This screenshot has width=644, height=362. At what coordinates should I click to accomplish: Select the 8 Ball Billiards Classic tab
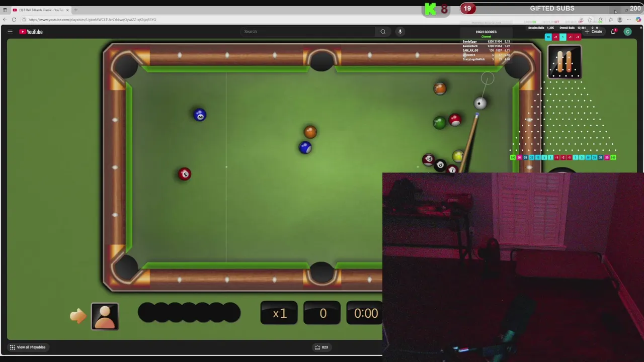(41, 10)
